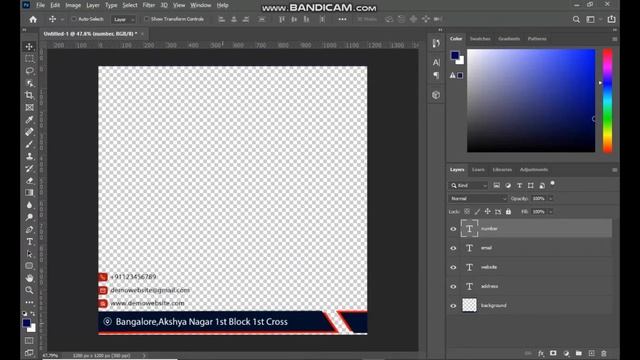Enable Show Transform Controls checkbox
The width and height of the screenshot is (640, 360).
point(147,19)
